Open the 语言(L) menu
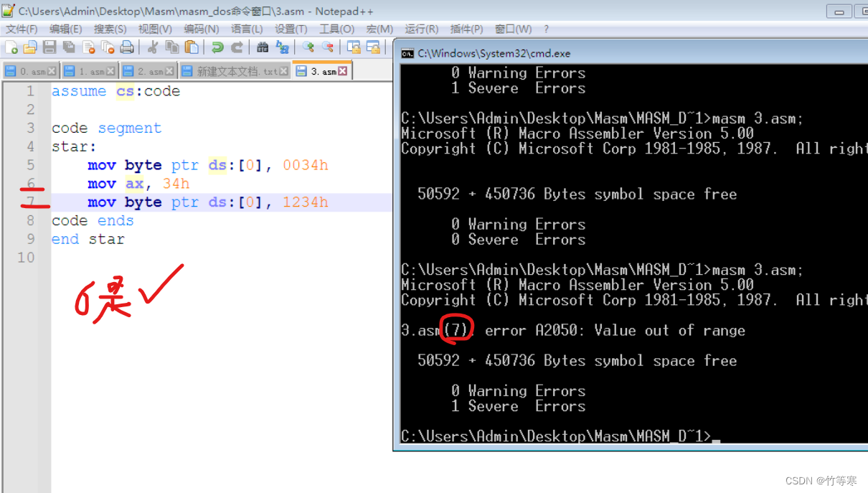 (x=247, y=29)
